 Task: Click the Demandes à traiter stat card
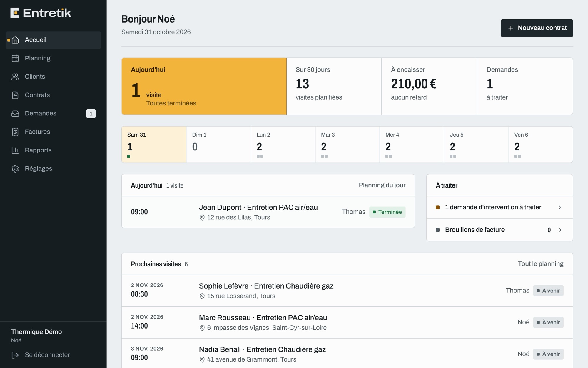pos(525,86)
